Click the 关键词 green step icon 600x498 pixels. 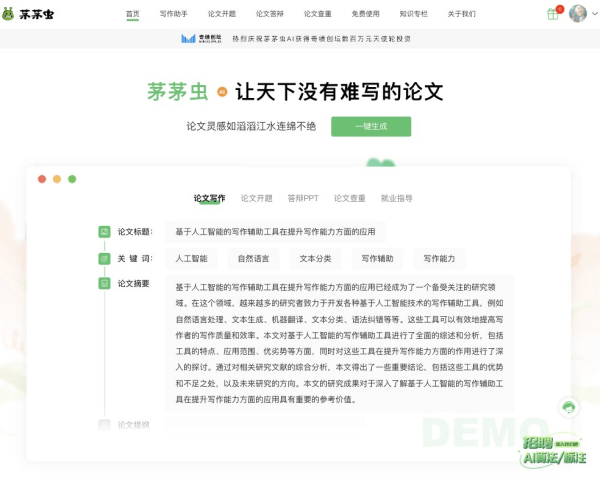pyautogui.click(x=103, y=258)
